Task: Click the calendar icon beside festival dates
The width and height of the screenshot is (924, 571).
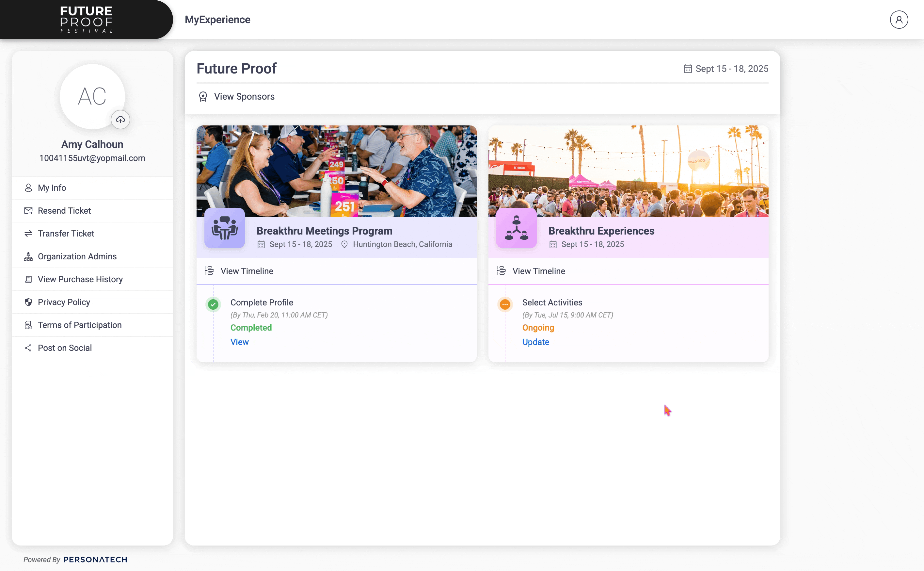Action: (x=688, y=69)
